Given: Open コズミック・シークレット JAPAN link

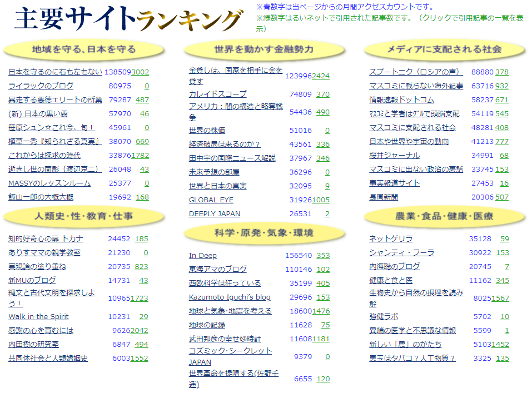Looking at the screenshot, I should point(230,356).
